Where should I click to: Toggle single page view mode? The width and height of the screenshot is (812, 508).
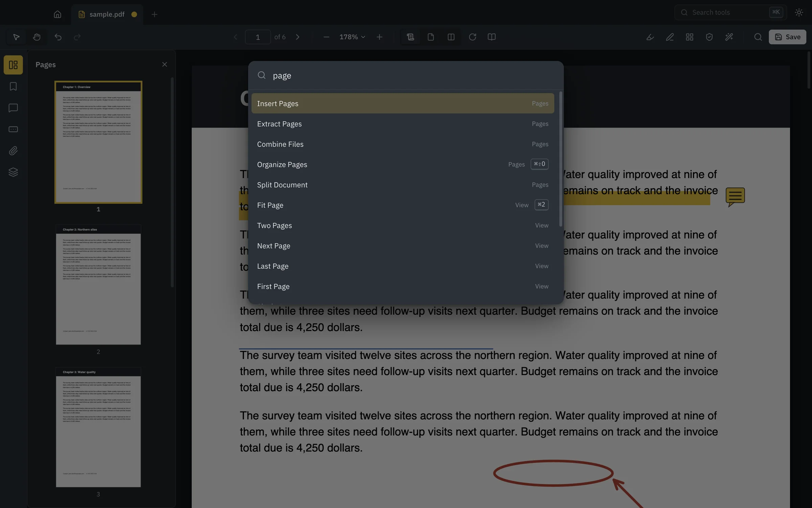point(431,37)
